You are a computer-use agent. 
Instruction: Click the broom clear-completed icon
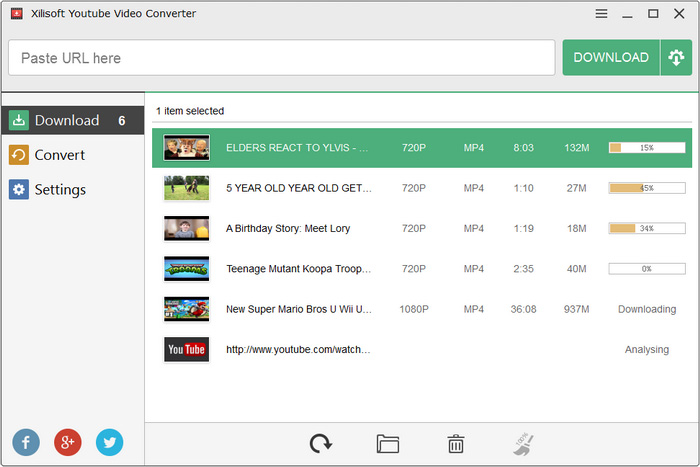pyautogui.click(x=523, y=444)
